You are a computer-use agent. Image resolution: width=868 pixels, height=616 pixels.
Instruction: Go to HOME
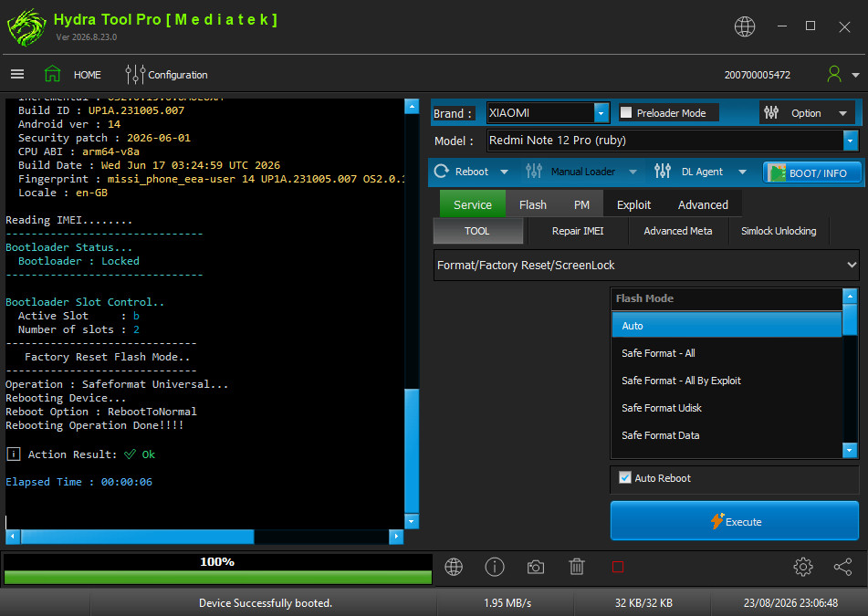[88, 75]
